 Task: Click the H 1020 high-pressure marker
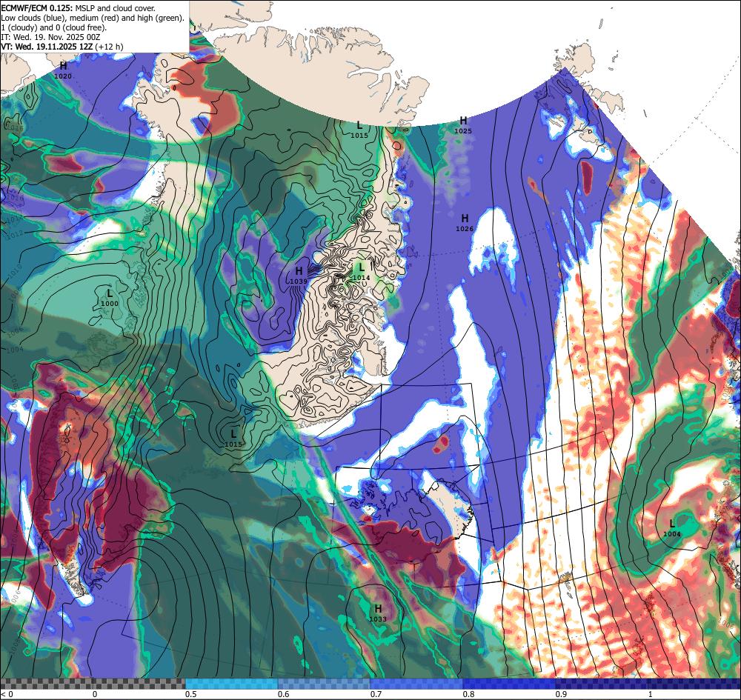coord(63,70)
